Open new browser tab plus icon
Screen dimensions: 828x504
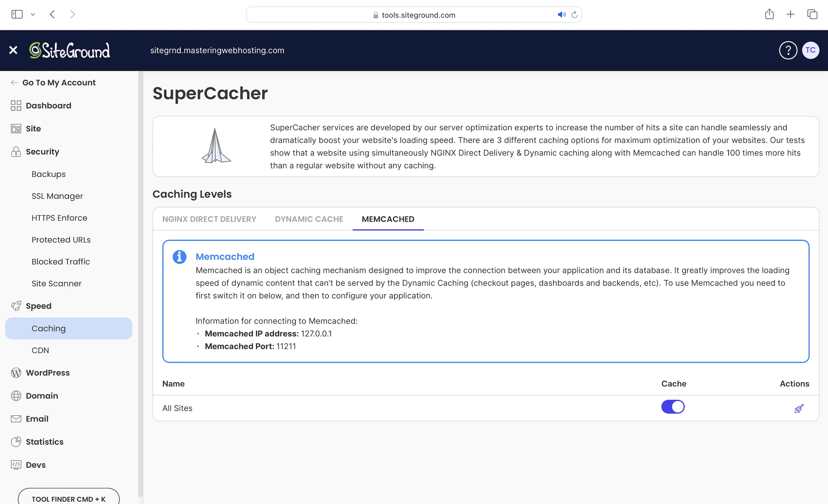coord(790,14)
